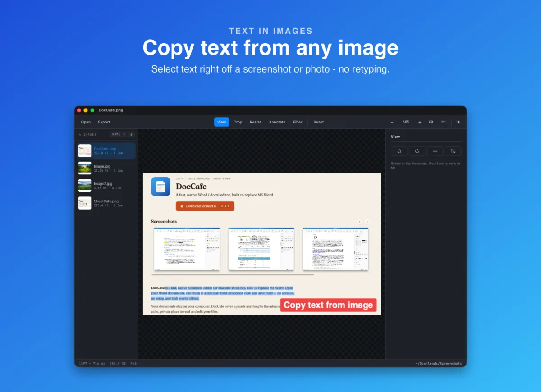Viewport: 541px width, 392px height.
Task: Click the 68% zoom level readout
Action: coord(406,122)
